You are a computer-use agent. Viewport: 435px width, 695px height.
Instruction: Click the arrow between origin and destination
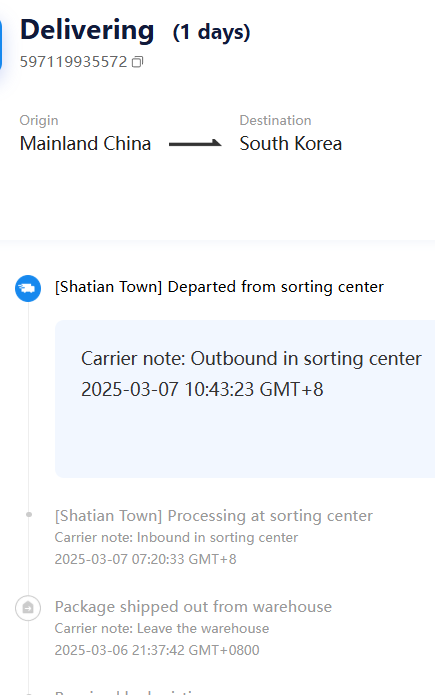click(195, 143)
